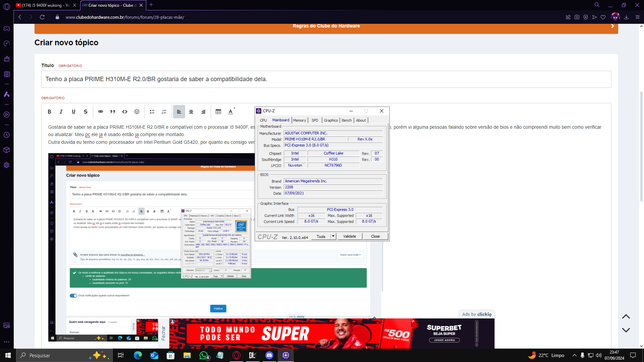Open sidebar history clock icon
Image resolution: width=644 pixels, height=362 pixels.
click(7, 135)
